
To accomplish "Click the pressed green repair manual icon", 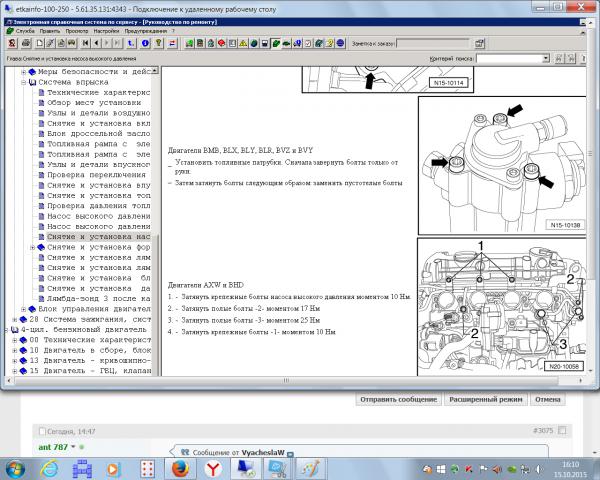I will coord(276,43).
